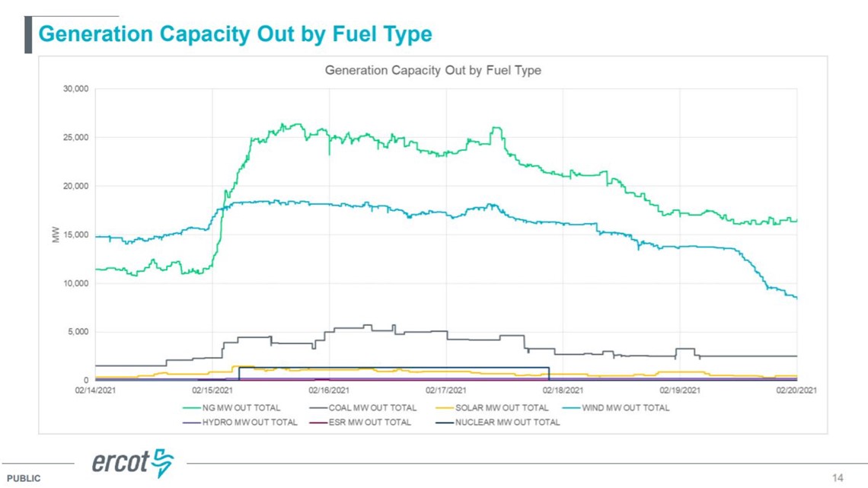Select the SOLAR MW OUT TOTAL legend entry

[x=492, y=408]
